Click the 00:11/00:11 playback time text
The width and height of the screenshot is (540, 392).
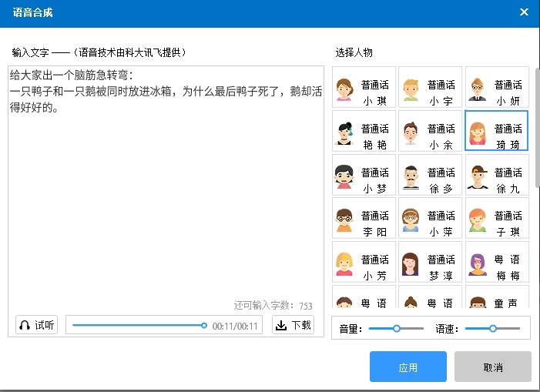(235, 326)
